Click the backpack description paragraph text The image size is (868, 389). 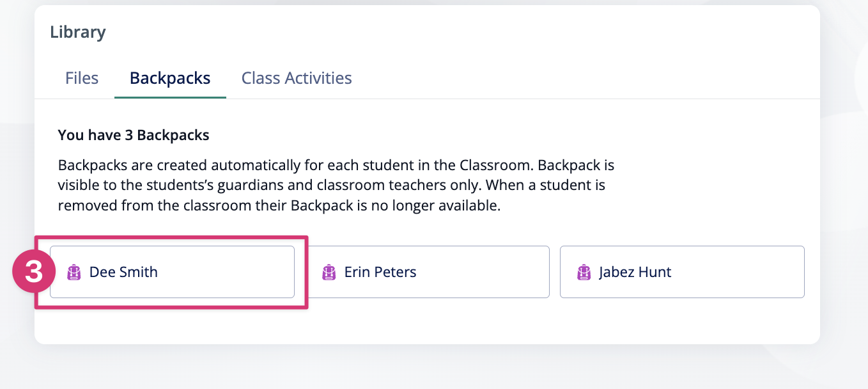pyautogui.click(x=336, y=186)
